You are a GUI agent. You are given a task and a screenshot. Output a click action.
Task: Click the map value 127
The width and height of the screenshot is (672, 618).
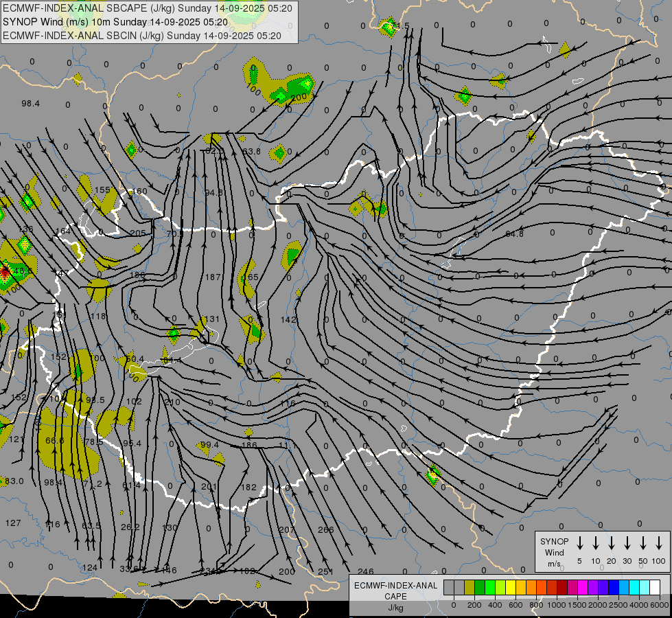tap(13, 523)
